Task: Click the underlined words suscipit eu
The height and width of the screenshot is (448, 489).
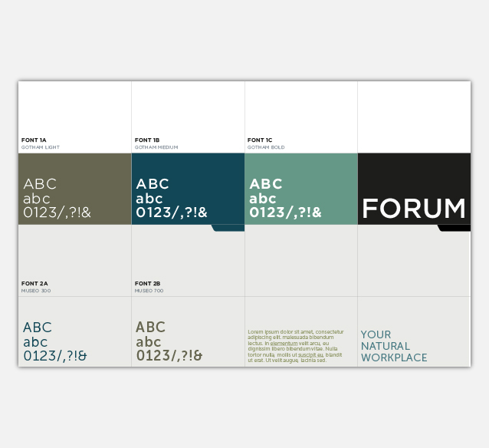Action: [310, 354]
